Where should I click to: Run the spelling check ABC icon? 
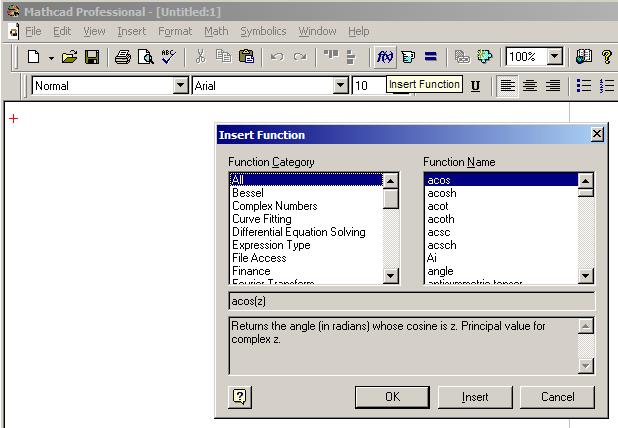pos(169,57)
